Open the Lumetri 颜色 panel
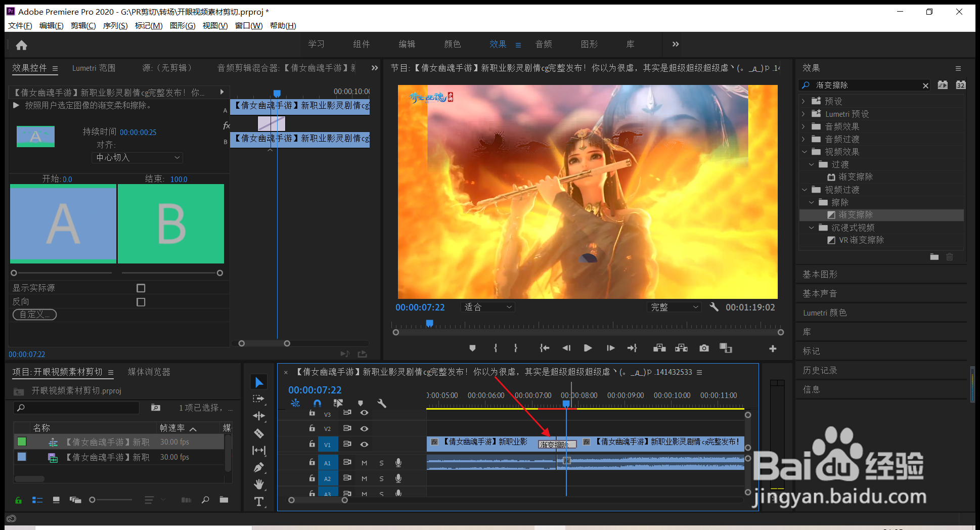The height and width of the screenshot is (530, 980). 825,313
